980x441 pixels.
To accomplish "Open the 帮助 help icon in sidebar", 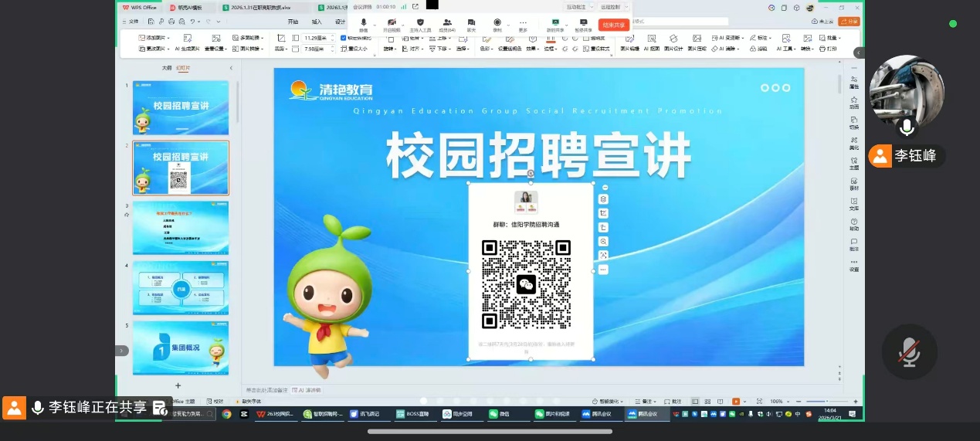I will click(x=854, y=224).
